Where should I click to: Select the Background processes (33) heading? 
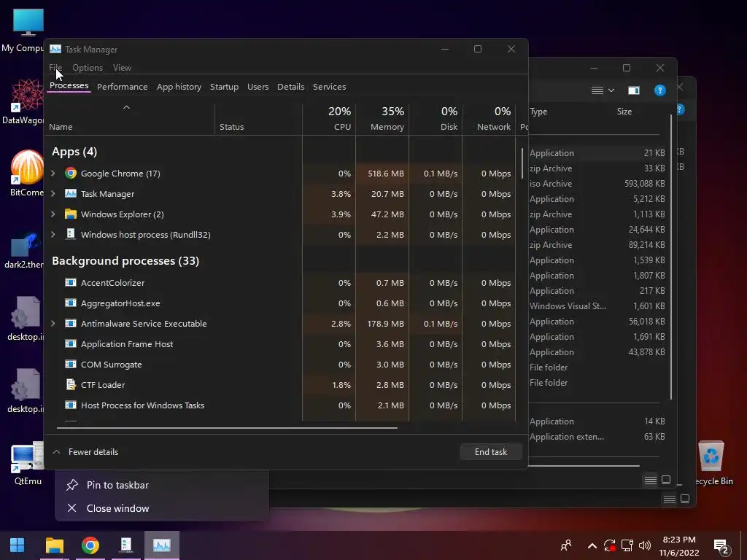(x=125, y=260)
